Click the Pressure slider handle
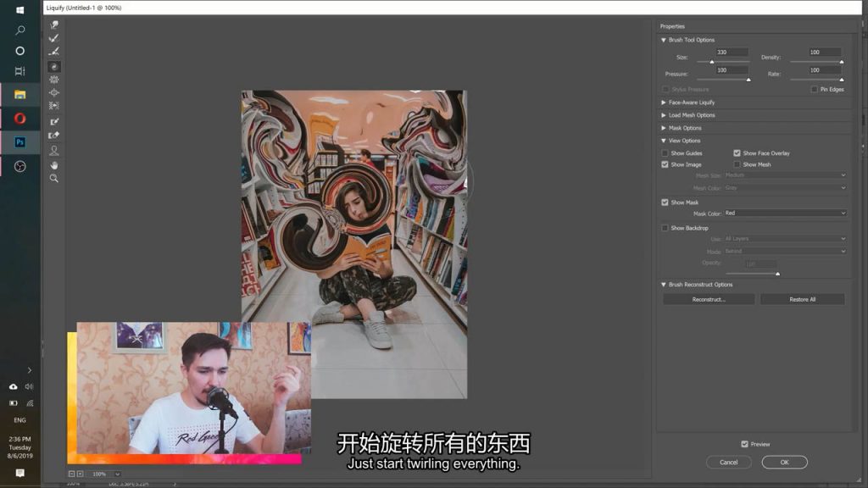This screenshot has width=868, height=488. [x=748, y=80]
